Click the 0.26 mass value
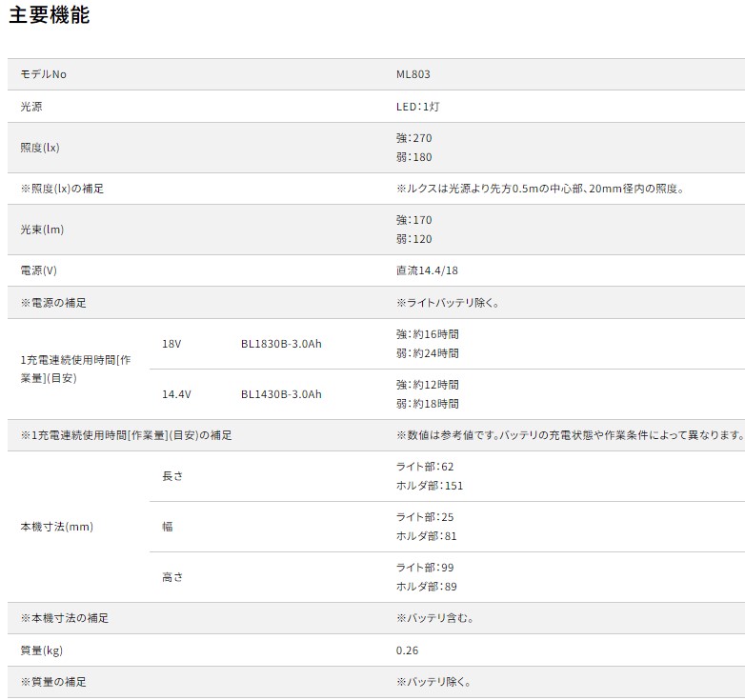The image size is (745, 700). pyautogui.click(x=407, y=650)
